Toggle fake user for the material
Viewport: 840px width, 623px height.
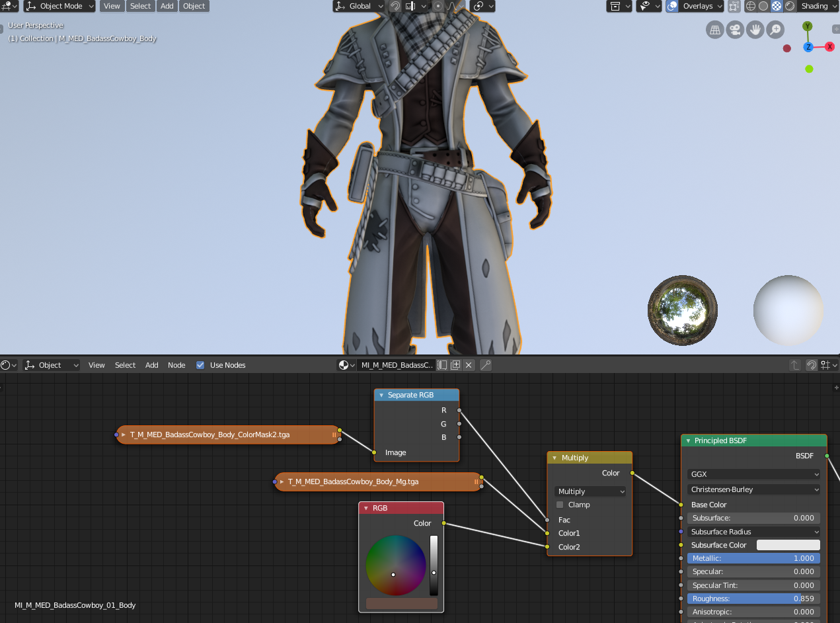443,365
